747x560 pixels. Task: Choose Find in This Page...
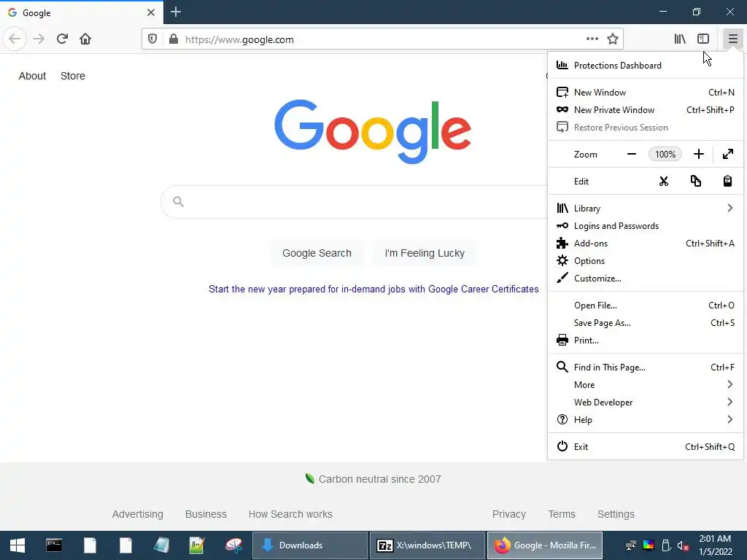pyautogui.click(x=646, y=367)
